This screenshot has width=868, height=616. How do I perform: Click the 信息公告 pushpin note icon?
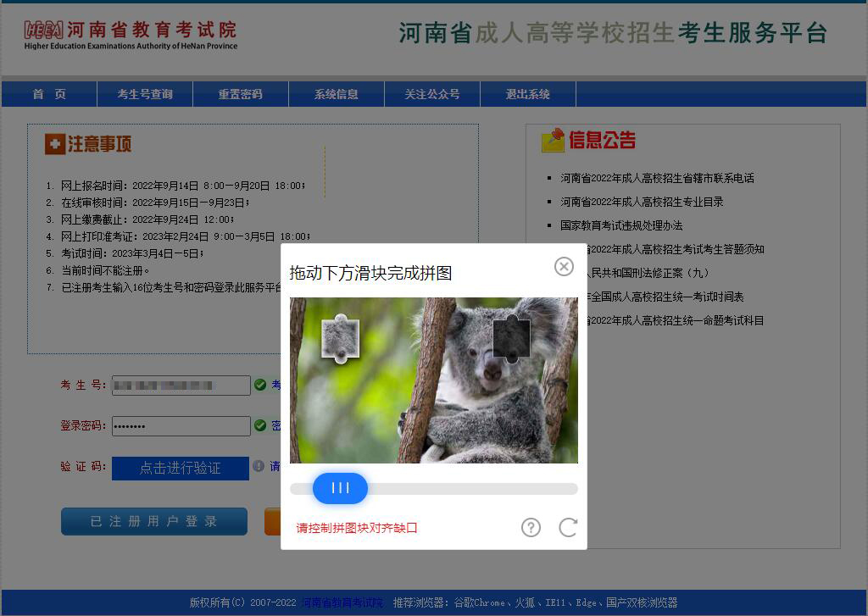tap(553, 141)
